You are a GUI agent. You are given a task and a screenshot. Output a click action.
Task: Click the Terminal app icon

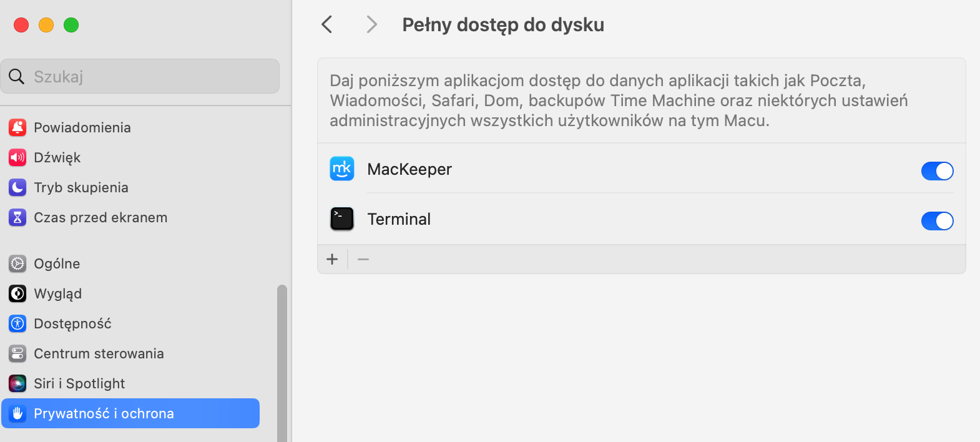tap(342, 219)
